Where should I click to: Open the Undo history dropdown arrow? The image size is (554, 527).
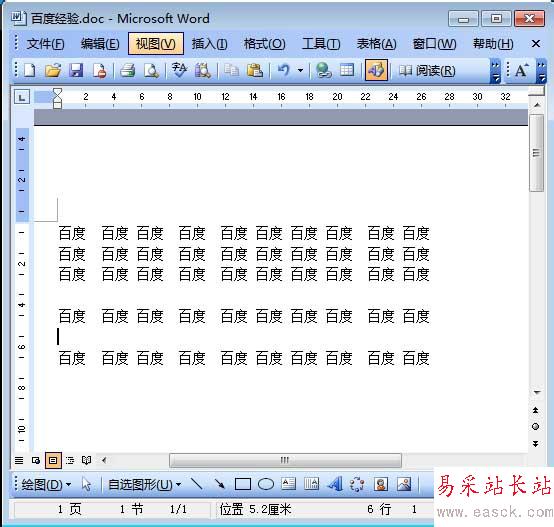300,70
